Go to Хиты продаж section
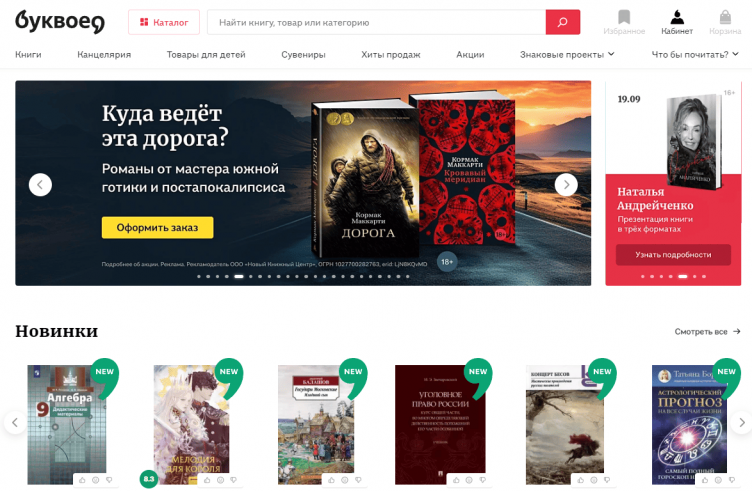Image resolution: width=752 pixels, height=491 pixels. tap(391, 55)
